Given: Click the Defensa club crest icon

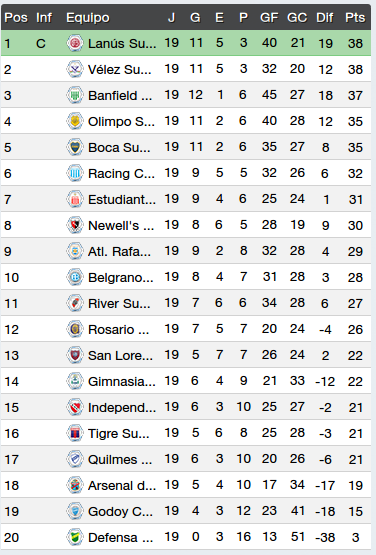Looking at the screenshot, I should [x=75, y=537].
